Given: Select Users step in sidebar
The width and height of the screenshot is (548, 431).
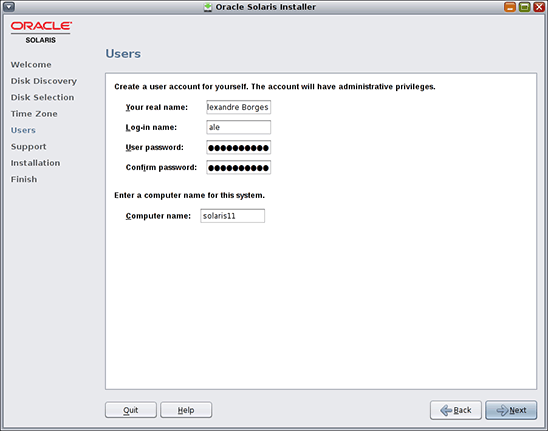Looking at the screenshot, I should click(23, 130).
